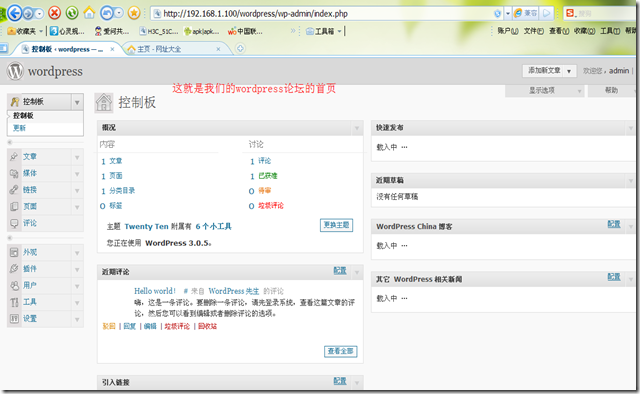The width and height of the screenshot is (640, 394).
Task: Click the 6 个小工具 widgets link
Action: pyautogui.click(x=213, y=227)
